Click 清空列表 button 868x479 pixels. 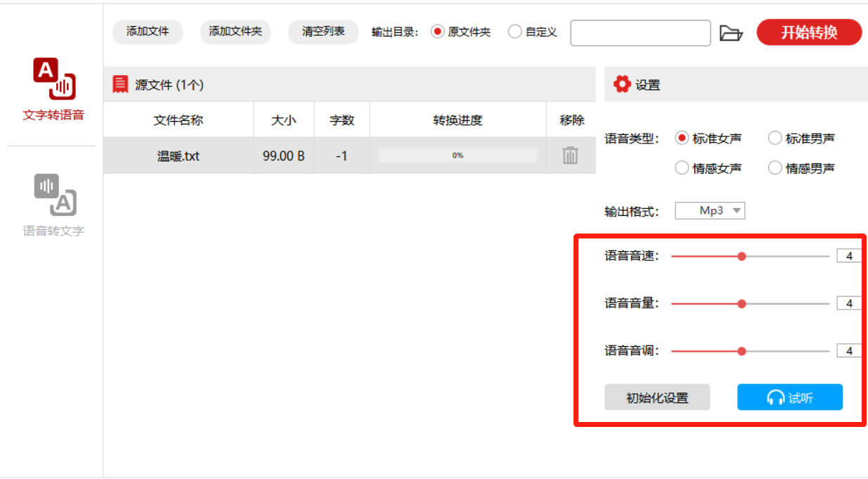(323, 32)
